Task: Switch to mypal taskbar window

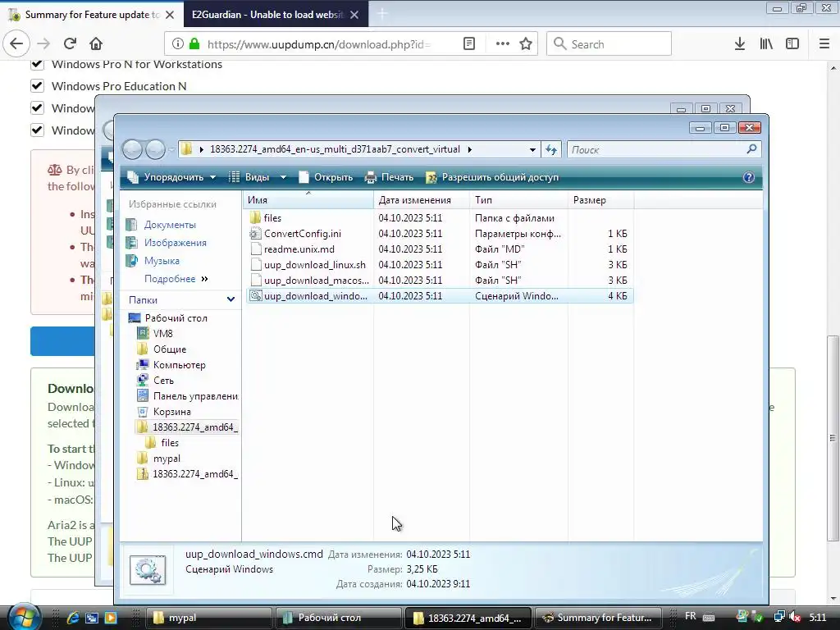Action: (x=209, y=618)
